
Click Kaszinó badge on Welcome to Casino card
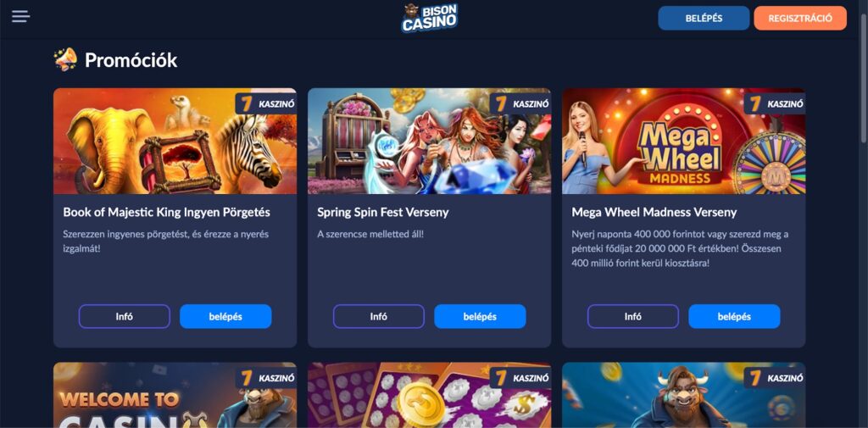265,378
